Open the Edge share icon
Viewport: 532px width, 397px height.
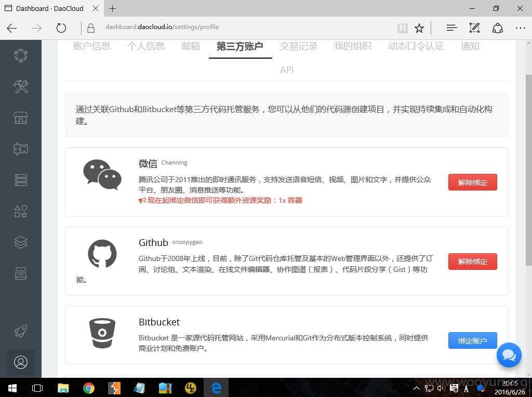pos(497,28)
